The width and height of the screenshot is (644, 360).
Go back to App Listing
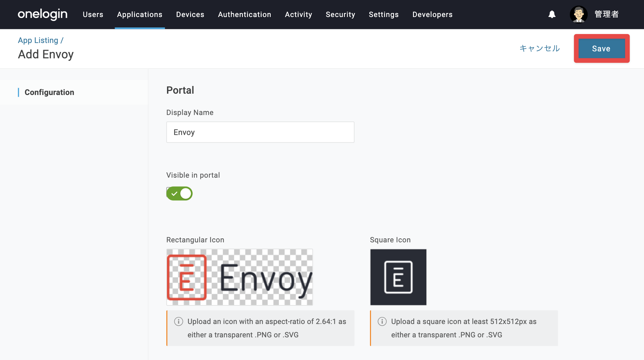38,40
